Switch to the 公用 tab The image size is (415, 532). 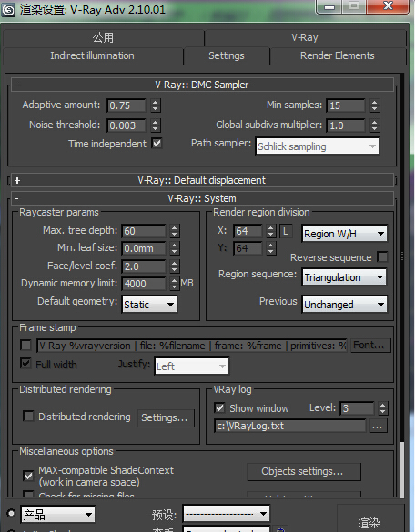point(103,37)
